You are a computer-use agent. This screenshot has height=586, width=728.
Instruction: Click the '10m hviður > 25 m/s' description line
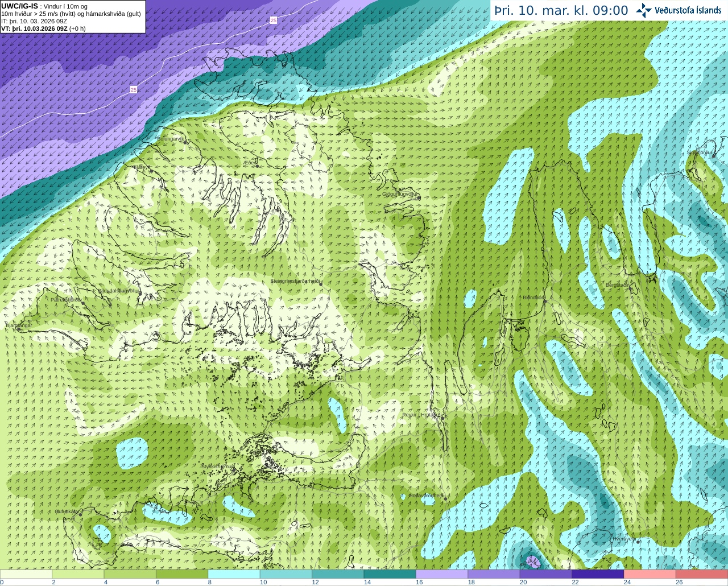tap(71, 14)
